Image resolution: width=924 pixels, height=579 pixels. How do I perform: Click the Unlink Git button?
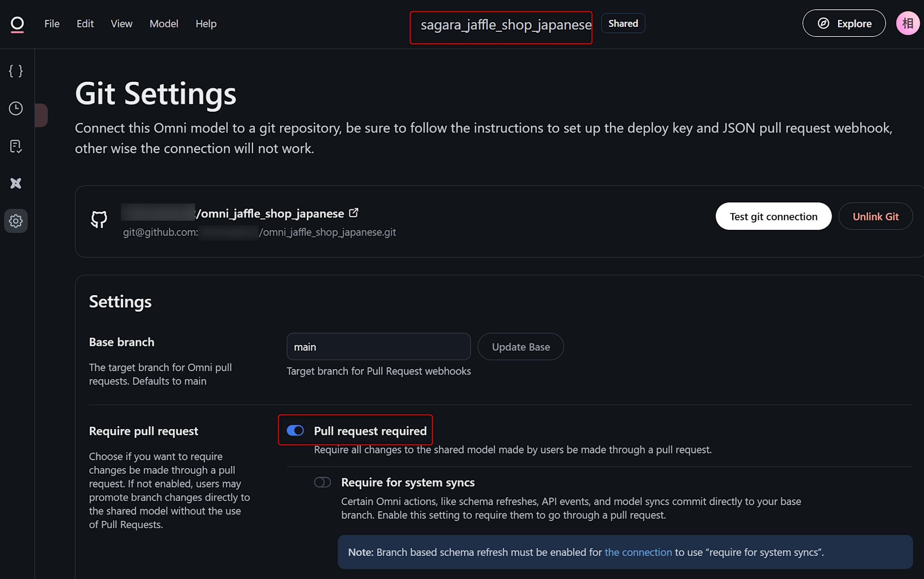875,217
